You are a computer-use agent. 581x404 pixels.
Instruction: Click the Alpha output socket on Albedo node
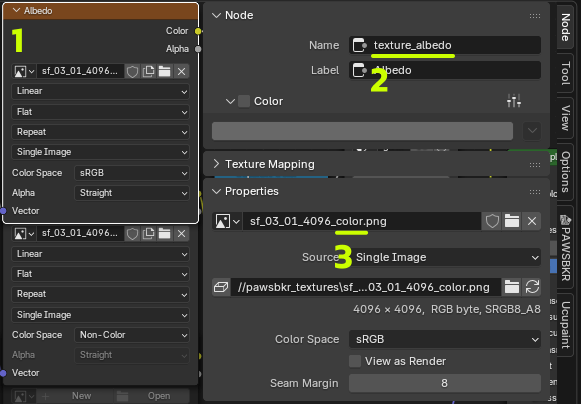tap(198, 49)
